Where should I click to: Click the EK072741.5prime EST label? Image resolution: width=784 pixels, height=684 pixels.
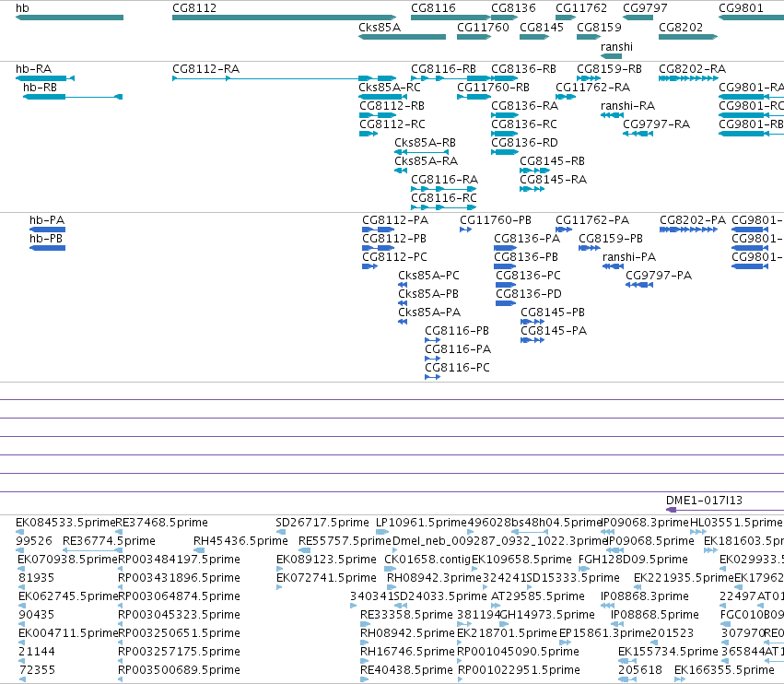[x=326, y=578]
